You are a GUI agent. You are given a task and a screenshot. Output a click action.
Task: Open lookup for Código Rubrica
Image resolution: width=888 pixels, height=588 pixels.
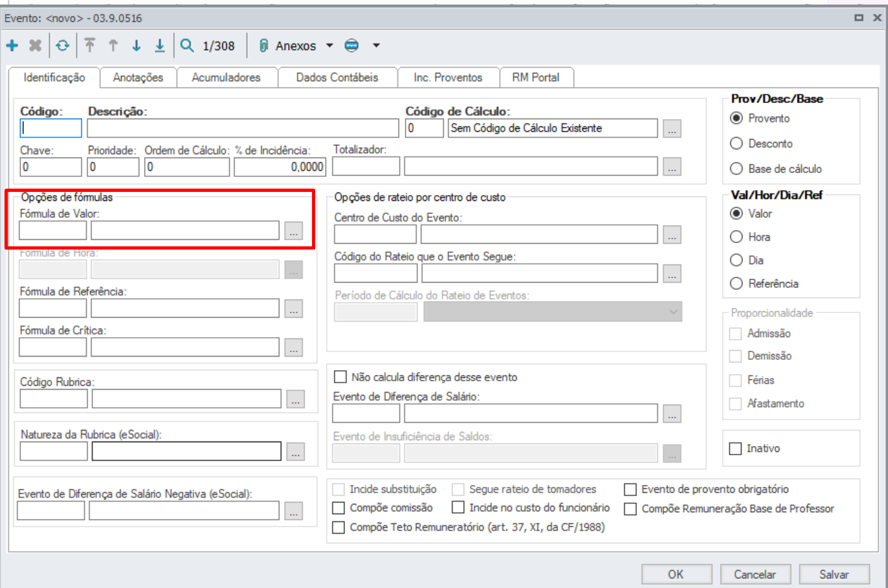(x=296, y=399)
